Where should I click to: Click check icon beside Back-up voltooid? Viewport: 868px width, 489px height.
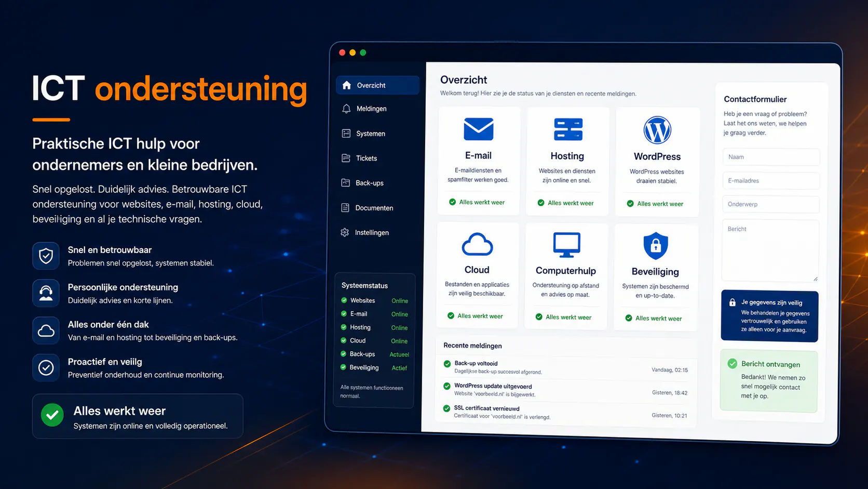click(x=447, y=364)
